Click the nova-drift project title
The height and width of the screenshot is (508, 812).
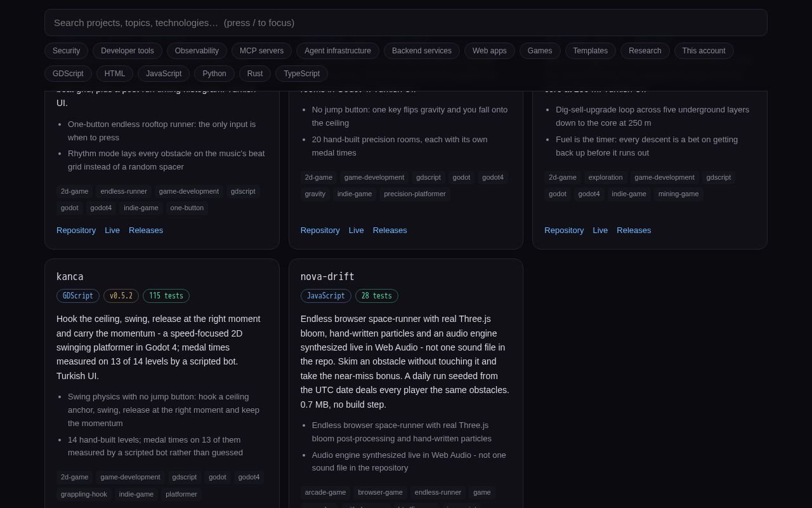[x=327, y=277]
